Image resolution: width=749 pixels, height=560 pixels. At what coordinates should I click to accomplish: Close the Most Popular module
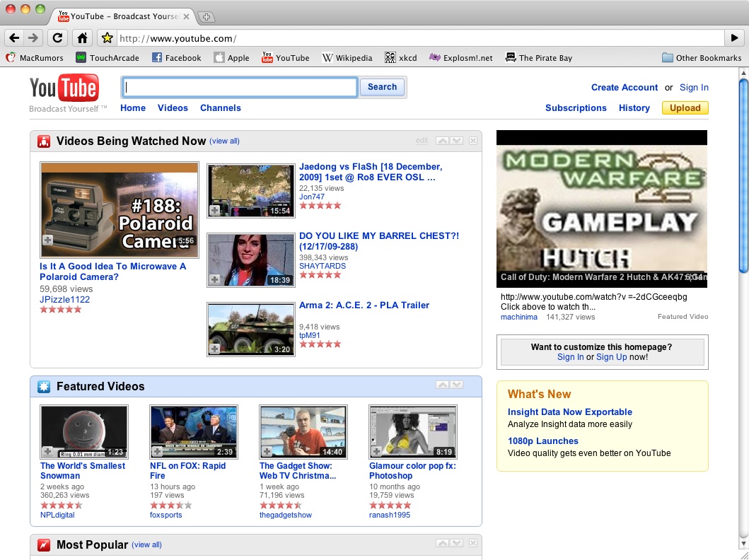click(x=473, y=543)
